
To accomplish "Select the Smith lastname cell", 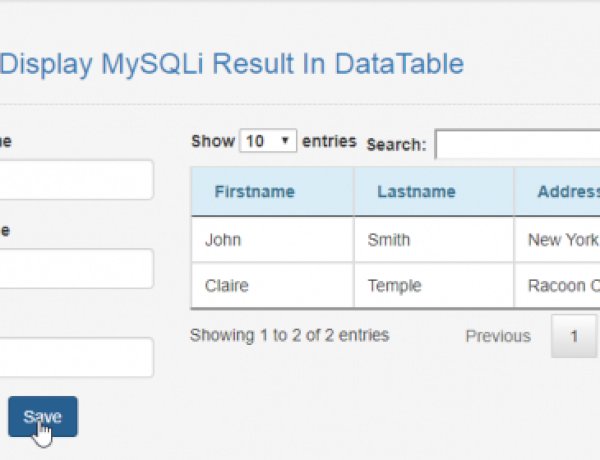I will click(388, 240).
